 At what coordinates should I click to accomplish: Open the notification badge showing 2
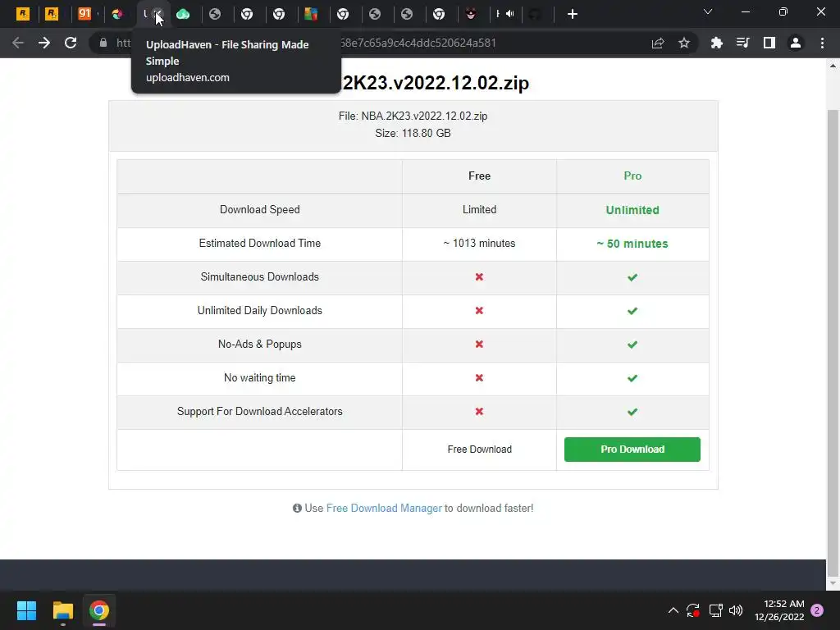[x=817, y=610]
